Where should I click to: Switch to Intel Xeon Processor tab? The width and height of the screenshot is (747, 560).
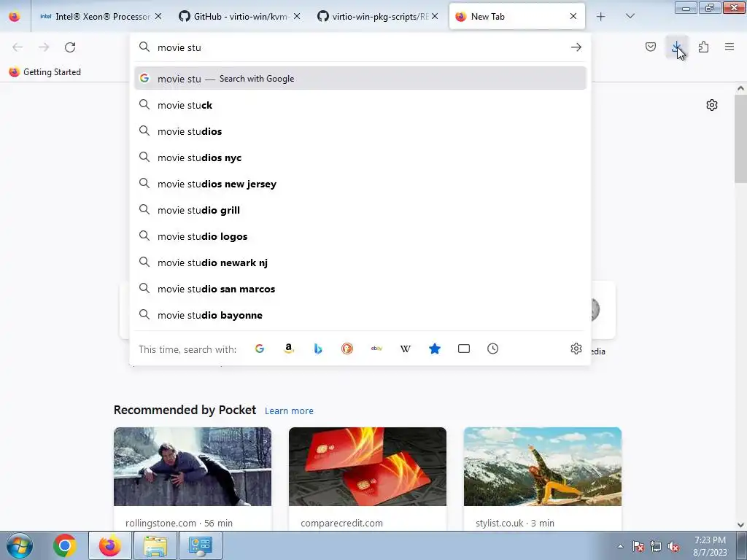(99, 17)
